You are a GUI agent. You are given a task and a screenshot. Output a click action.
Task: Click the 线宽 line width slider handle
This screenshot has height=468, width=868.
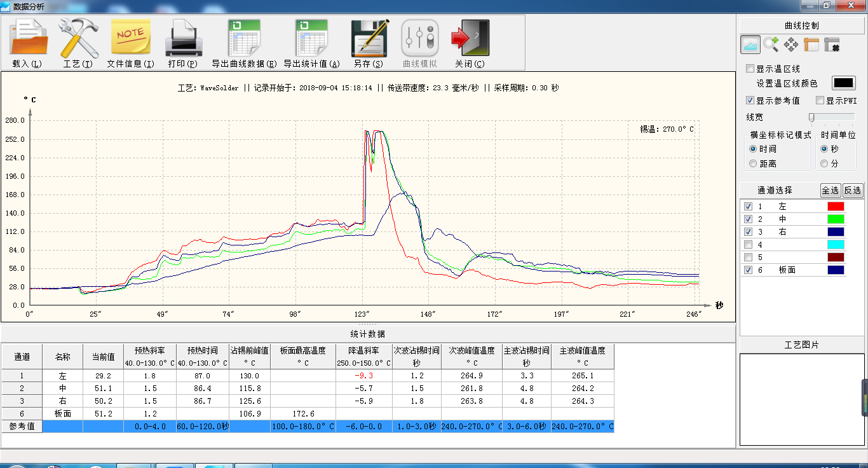pos(811,118)
